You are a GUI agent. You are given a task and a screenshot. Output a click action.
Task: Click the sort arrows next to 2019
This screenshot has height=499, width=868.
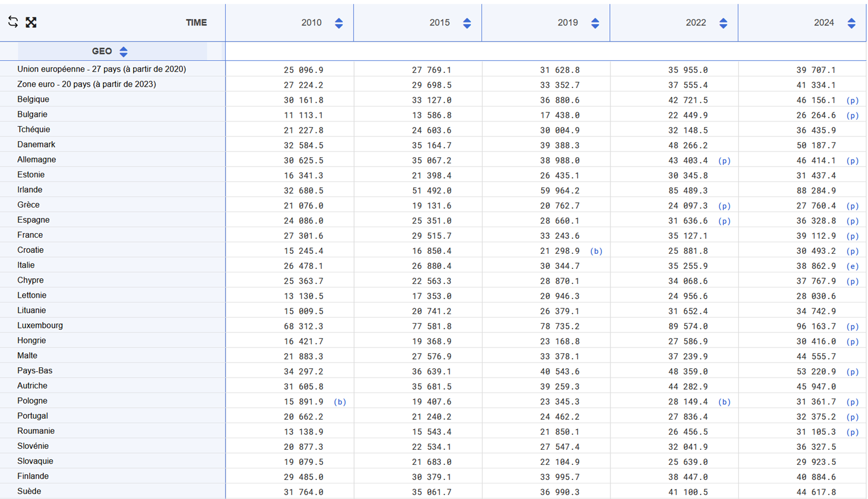595,23
